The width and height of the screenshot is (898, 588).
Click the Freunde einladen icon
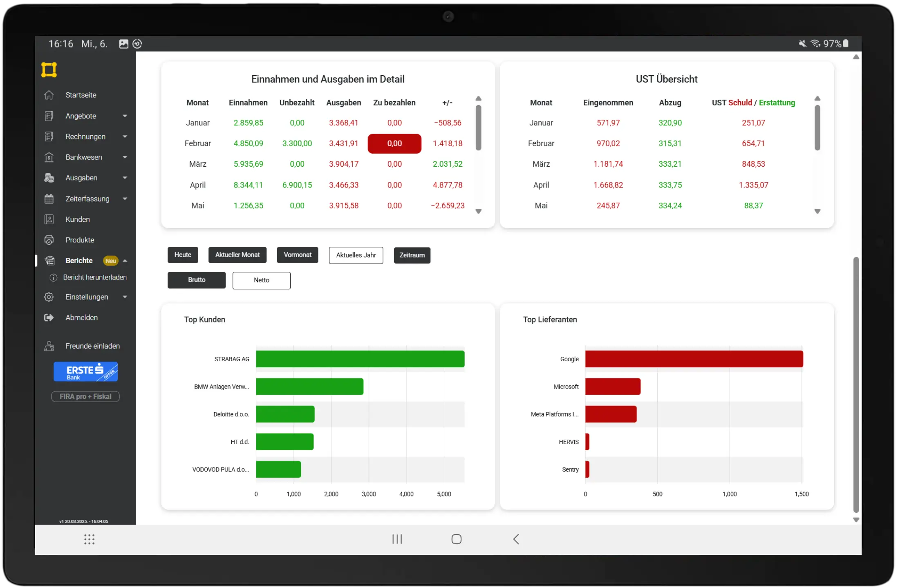[x=49, y=346]
